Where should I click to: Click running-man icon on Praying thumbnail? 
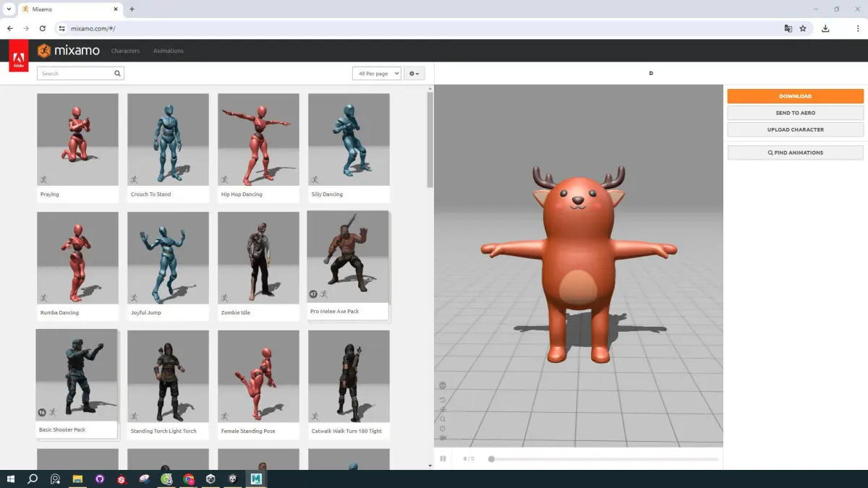[x=43, y=179]
